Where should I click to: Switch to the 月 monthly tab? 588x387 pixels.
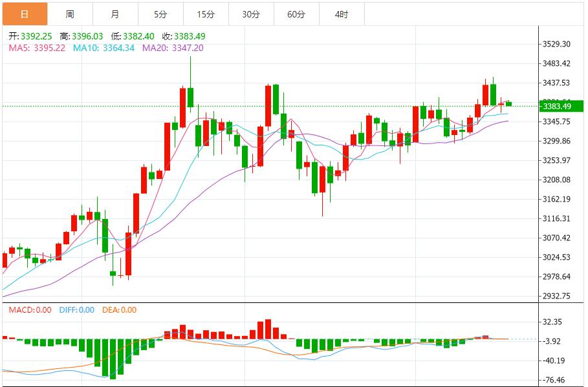pyautogui.click(x=116, y=14)
